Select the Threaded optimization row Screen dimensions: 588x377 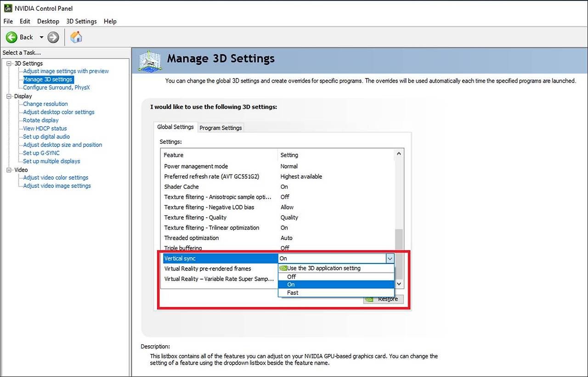pyautogui.click(x=277, y=238)
